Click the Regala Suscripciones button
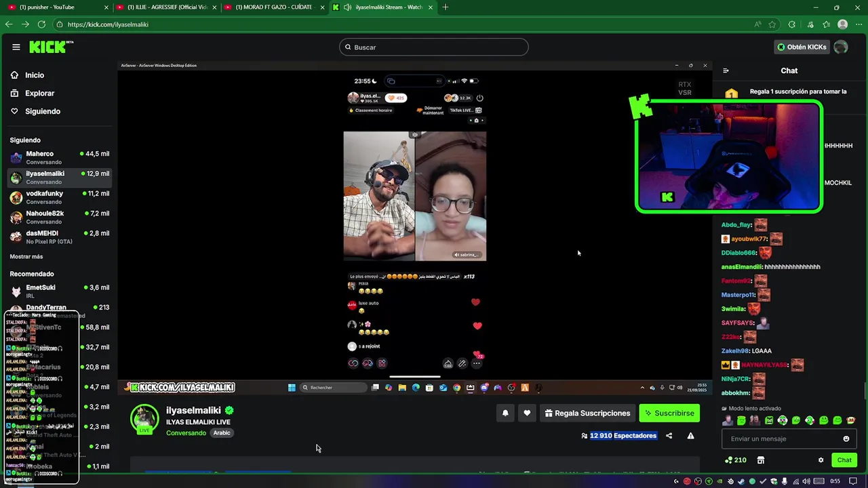 pos(587,413)
